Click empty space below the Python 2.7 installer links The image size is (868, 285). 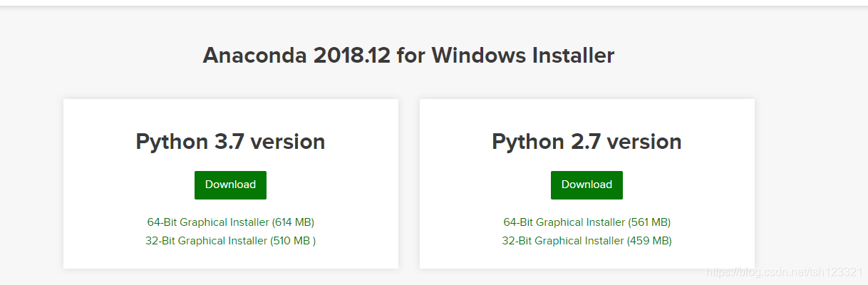587,258
